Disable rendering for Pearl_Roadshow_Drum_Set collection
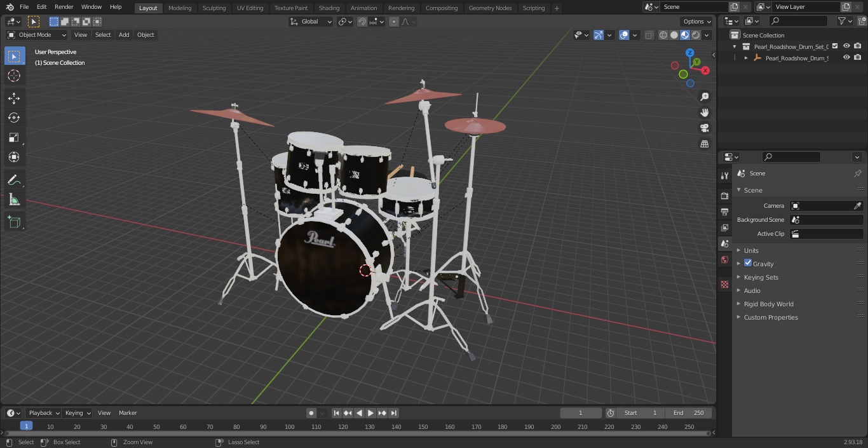The height and width of the screenshot is (448, 868). [858, 46]
